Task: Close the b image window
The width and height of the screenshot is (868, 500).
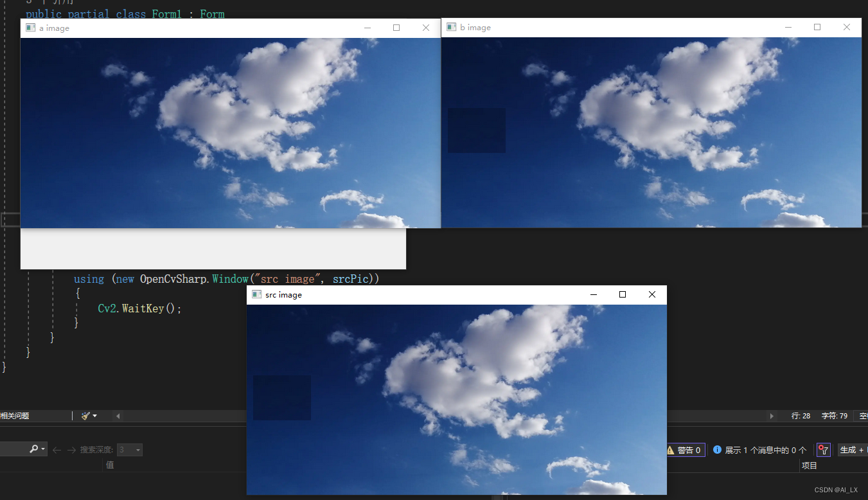Action: click(x=847, y=27)
